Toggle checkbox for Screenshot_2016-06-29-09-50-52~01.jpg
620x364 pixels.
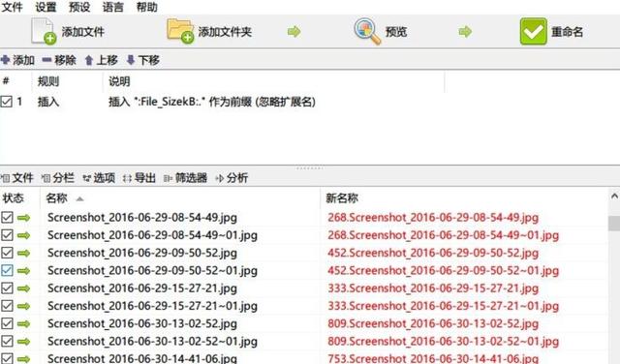click(x=7, y=271)
